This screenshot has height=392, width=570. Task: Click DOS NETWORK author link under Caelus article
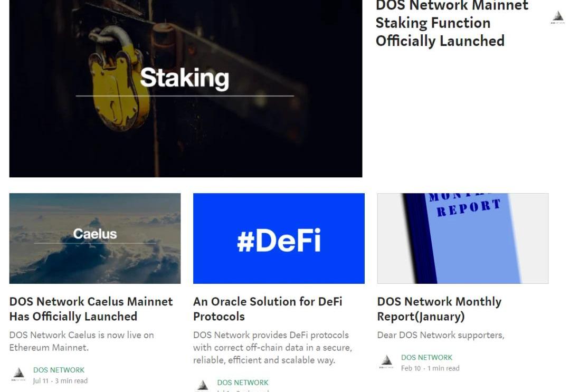59,370
